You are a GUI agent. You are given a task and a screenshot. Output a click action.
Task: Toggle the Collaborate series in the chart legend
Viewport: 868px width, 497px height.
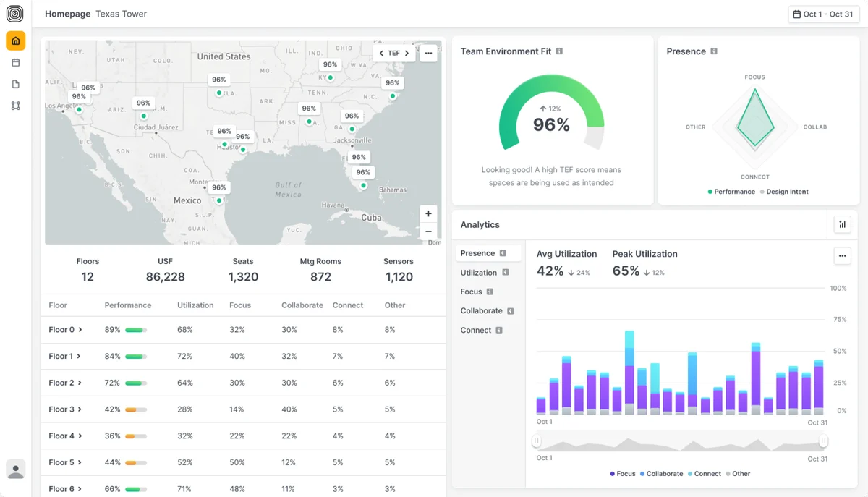click(661, 474)
